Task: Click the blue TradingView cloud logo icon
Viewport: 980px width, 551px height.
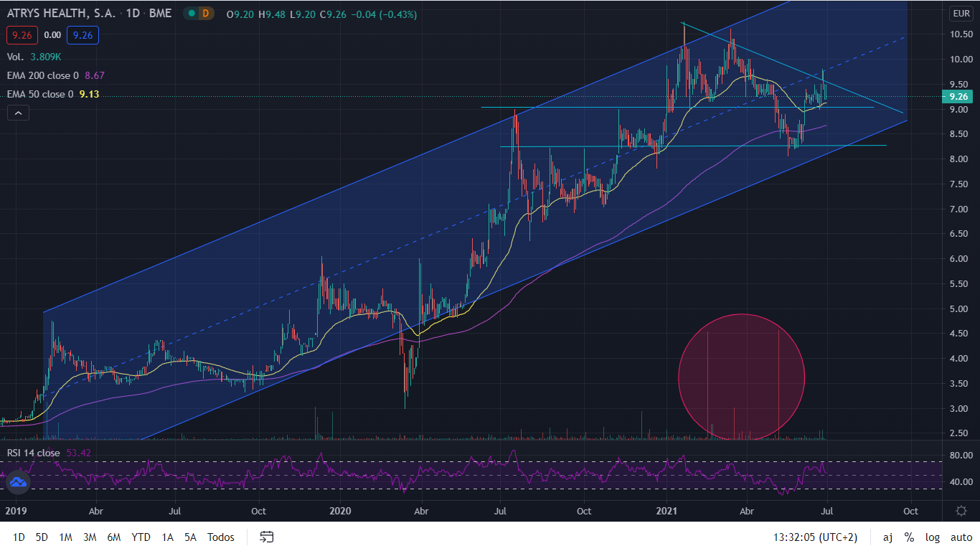Action: (18, 482)
